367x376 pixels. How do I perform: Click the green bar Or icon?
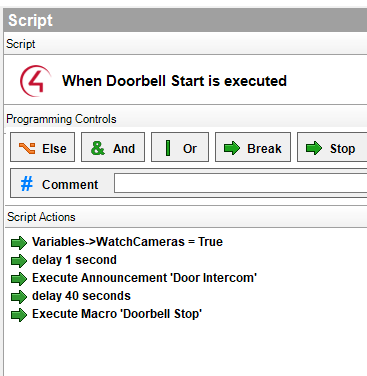coord(168,148)
